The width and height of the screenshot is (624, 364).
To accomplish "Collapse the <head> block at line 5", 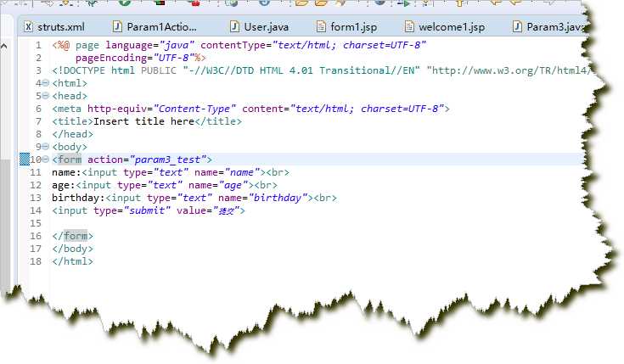I will (45, 96).
